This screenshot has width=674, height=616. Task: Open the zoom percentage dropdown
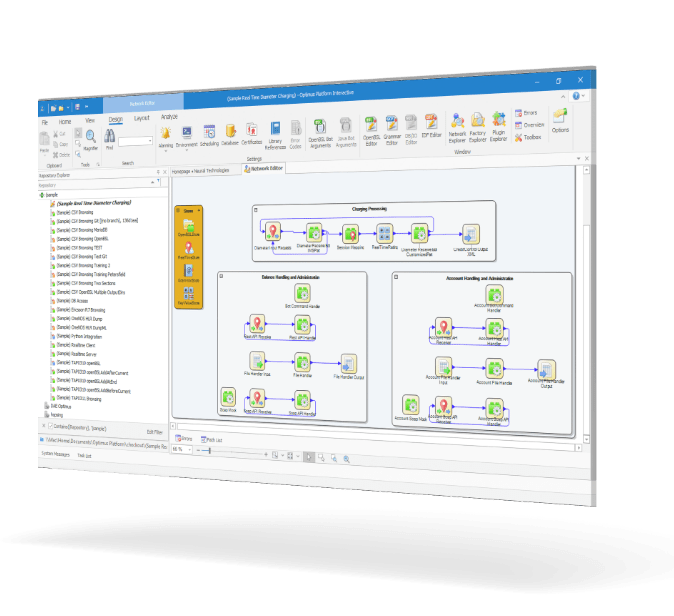pyautogui.click(x=189, y=450)
